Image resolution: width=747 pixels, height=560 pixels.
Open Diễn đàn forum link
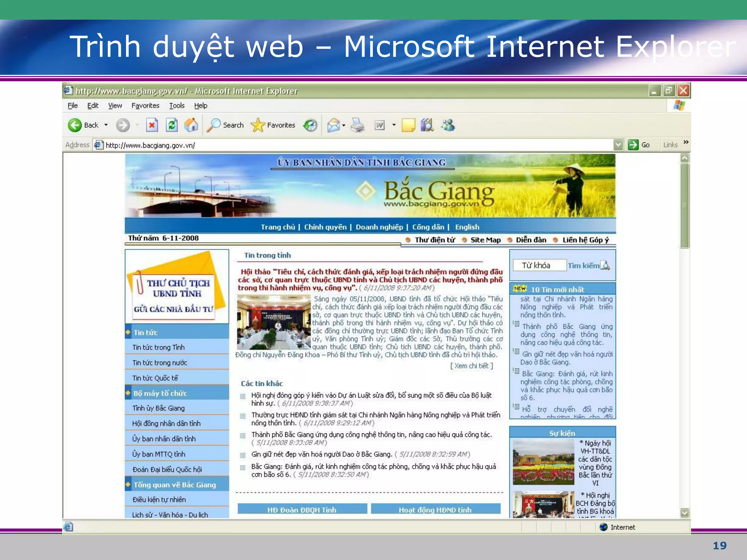coord(531,240)
